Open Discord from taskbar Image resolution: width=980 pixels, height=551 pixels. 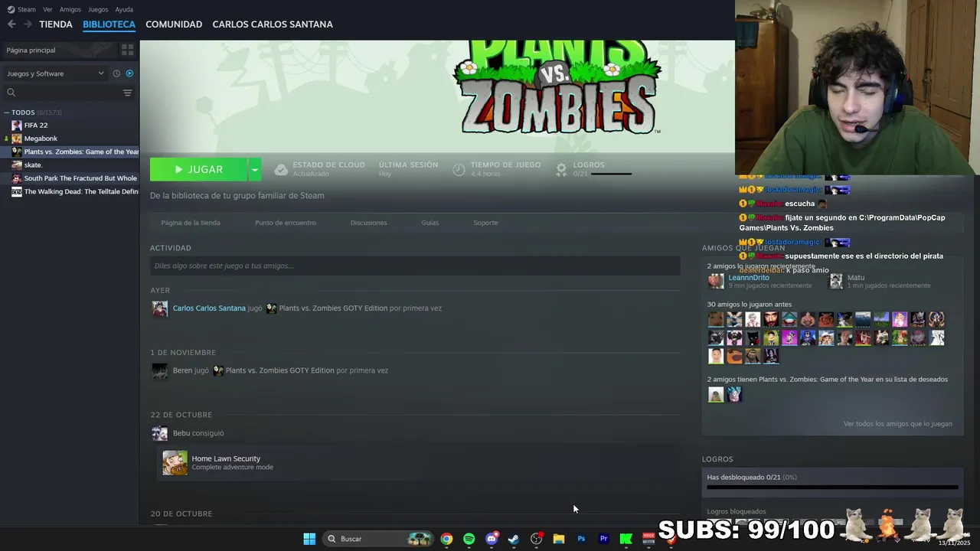pos(492,539)
